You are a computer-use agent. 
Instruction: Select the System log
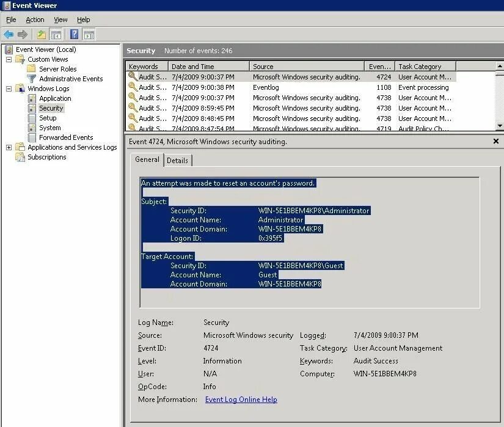coord(50,128)
